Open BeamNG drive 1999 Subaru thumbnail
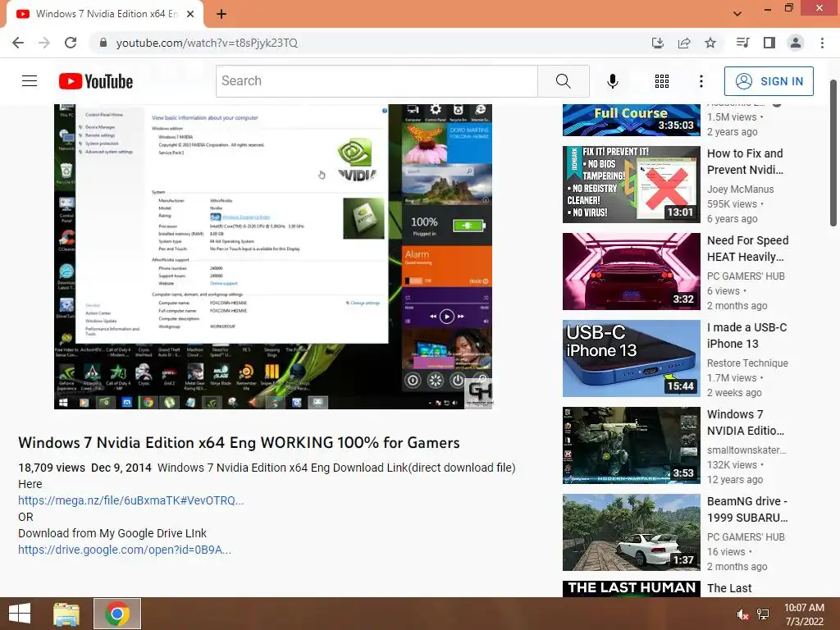840x630 pixels. (x=631, y=532)
